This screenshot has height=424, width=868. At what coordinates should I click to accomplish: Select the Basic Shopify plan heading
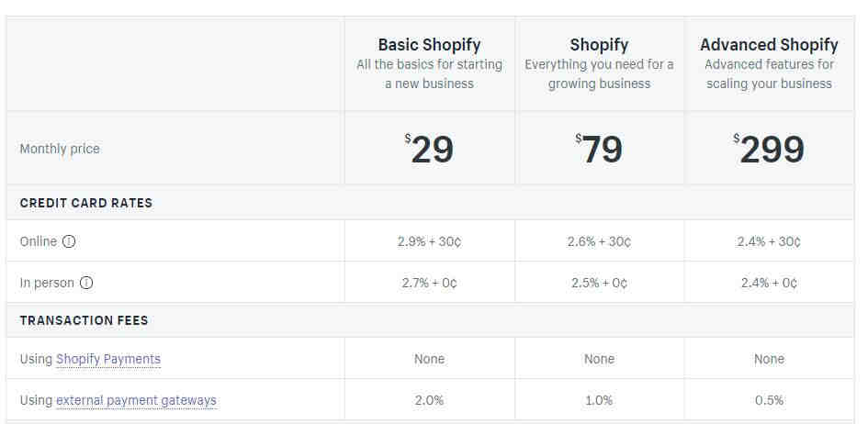(x=429, y=45)
